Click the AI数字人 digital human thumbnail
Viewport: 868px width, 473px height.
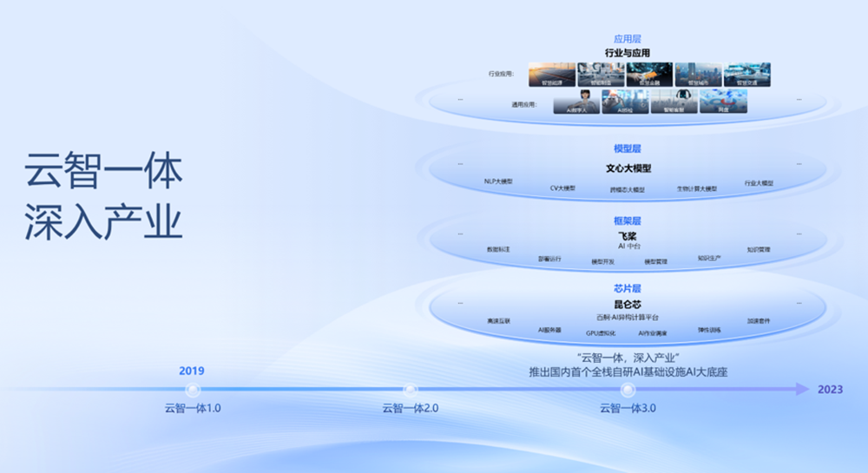[x=576, y=102]
